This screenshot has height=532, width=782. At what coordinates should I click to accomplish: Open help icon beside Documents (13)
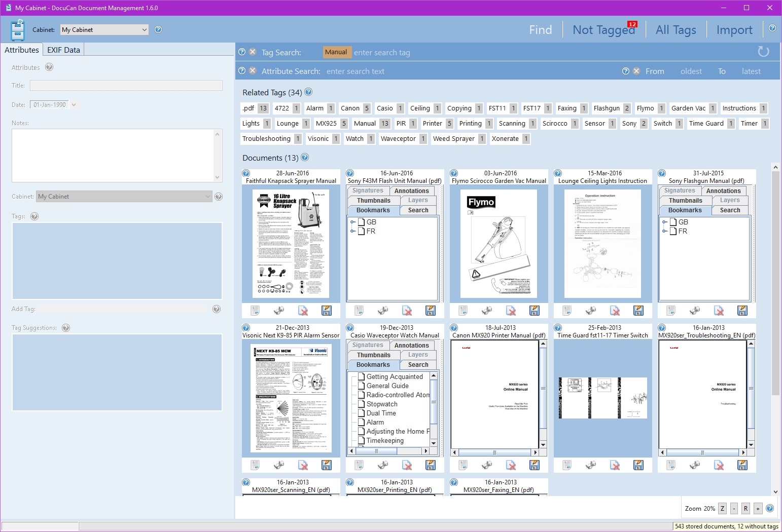point(305,157)
